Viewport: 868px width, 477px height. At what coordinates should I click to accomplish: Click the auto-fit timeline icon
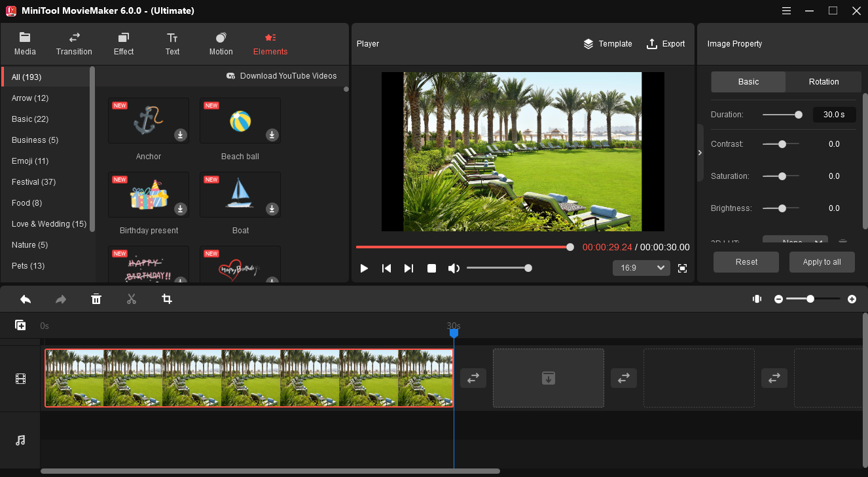coord(757,299)
